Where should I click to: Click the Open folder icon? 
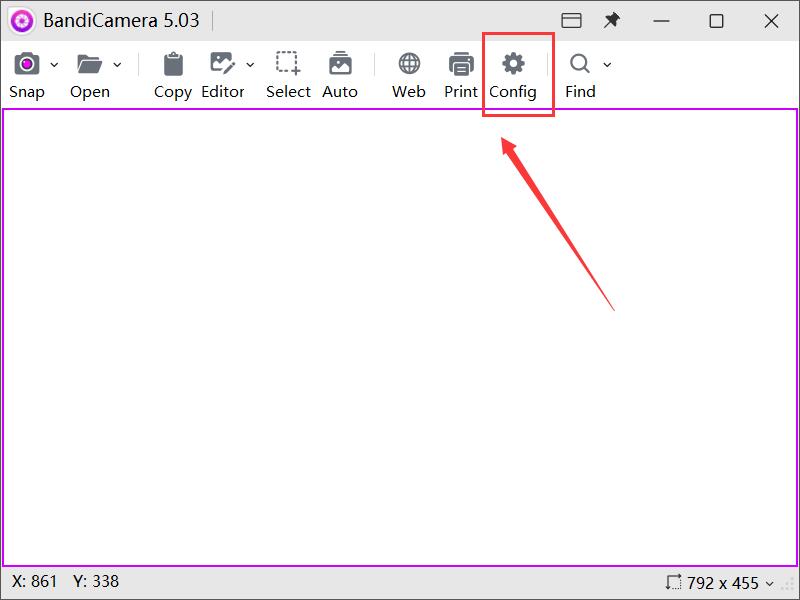pyautogui.click(x=90, y=65)
